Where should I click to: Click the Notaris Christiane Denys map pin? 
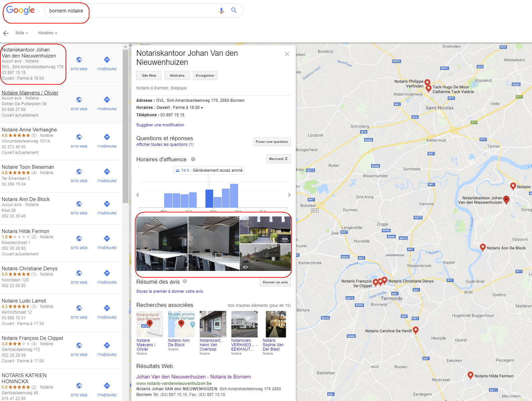click(384, 280)
